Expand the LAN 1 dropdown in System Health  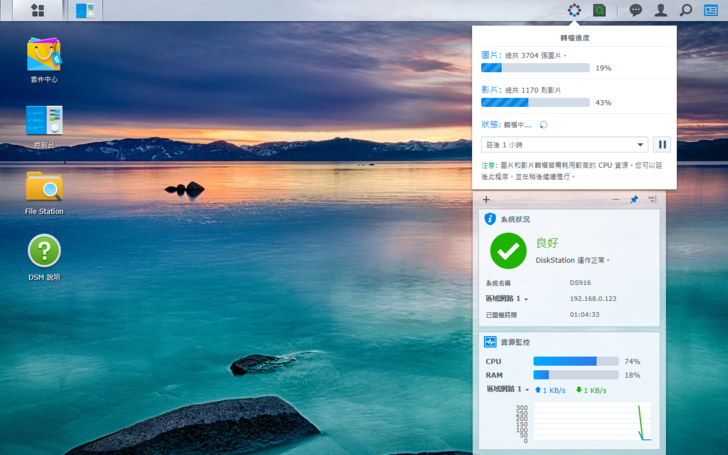pos(526,299)
